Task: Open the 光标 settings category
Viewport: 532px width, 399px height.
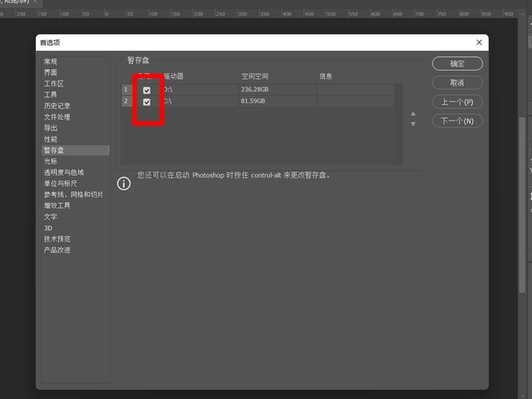Action: (x=51, y=161)
